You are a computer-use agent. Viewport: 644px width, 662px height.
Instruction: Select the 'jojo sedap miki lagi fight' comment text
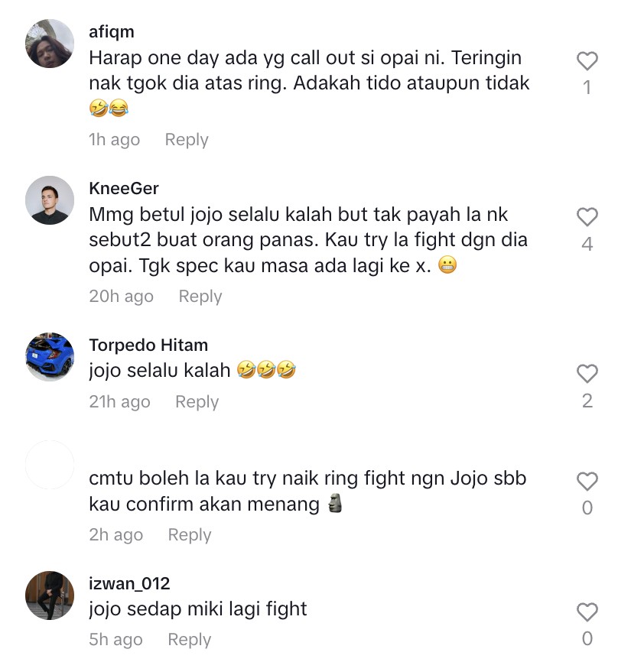click(197, 609)
